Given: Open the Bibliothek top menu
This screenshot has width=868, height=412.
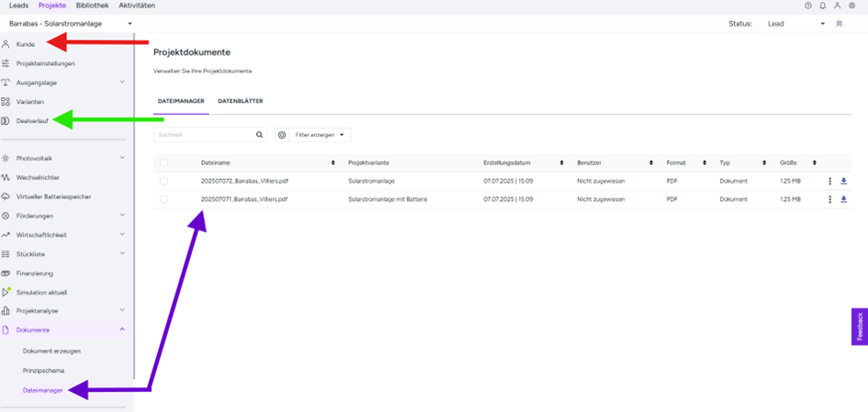Looking at the screenshot, I should [92, 6].
